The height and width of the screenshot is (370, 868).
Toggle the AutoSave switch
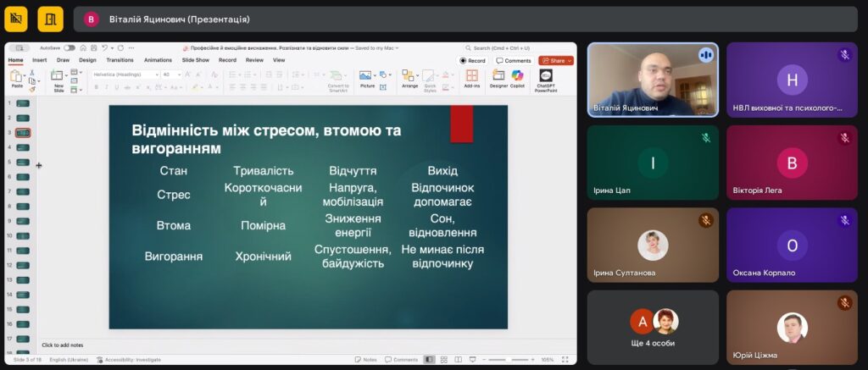coord(70,48)
